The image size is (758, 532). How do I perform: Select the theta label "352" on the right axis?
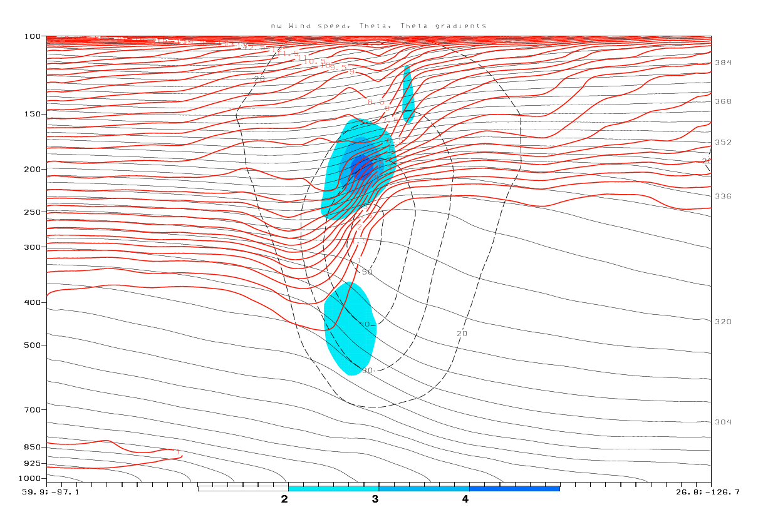pos(723,142)
